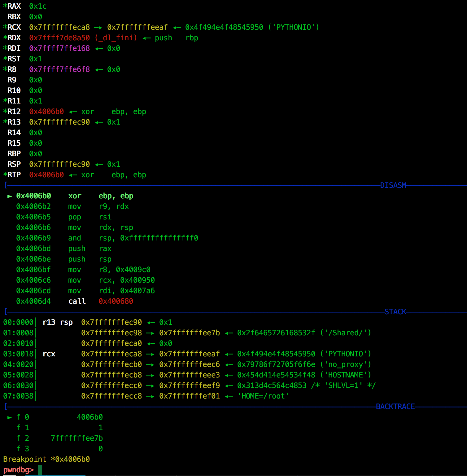This screenshot has width=467, height=476.
Task: Click R13 address 0x7fffffffec90
Action: pos(59,122)
